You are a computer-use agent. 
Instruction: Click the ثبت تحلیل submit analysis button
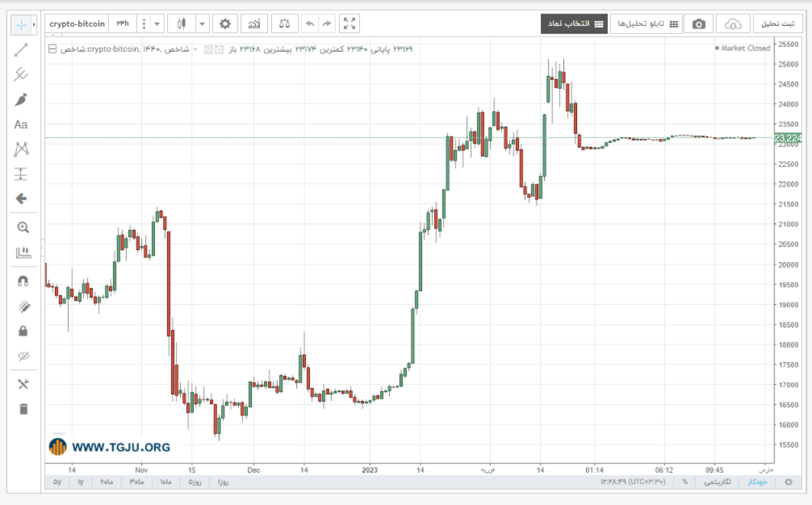[x=778, y=24]
